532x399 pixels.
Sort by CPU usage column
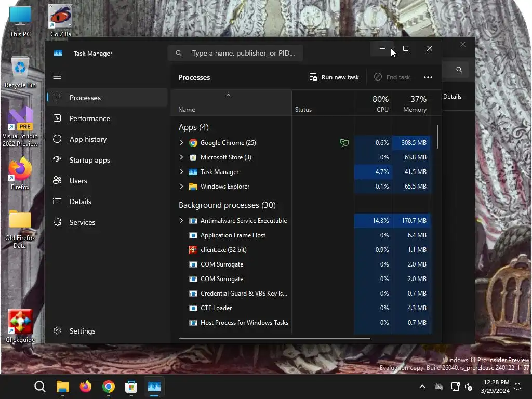point(373,103)
